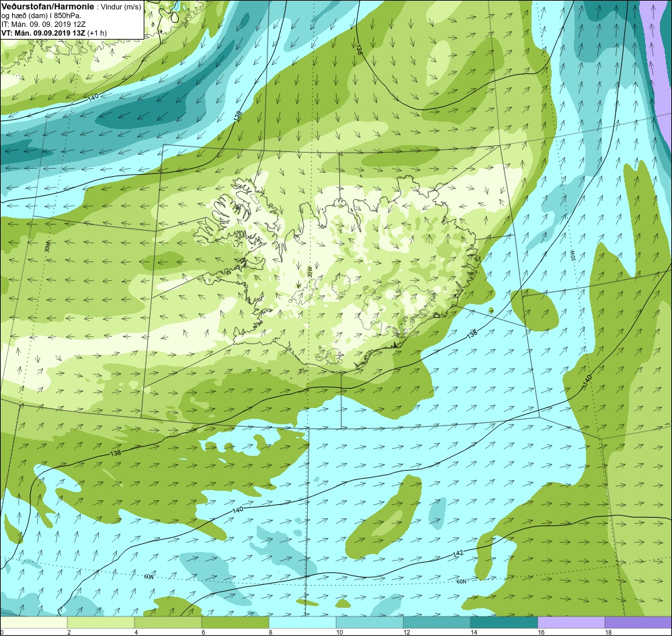
Task: Click the 12–14 m/s teal legend swatch
Action: point(437,621)
